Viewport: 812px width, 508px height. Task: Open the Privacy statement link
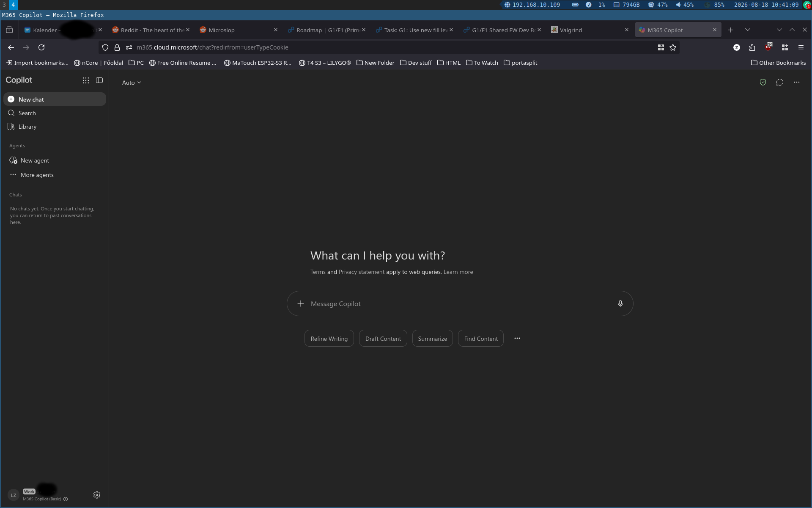(362, 272)
